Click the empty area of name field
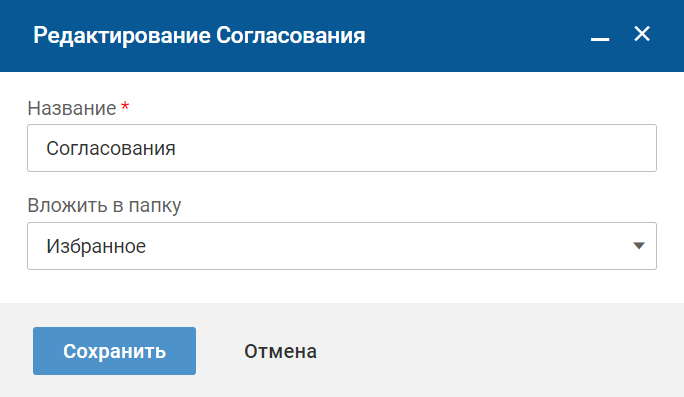This screenshot has width=684, height=397. 414,148
